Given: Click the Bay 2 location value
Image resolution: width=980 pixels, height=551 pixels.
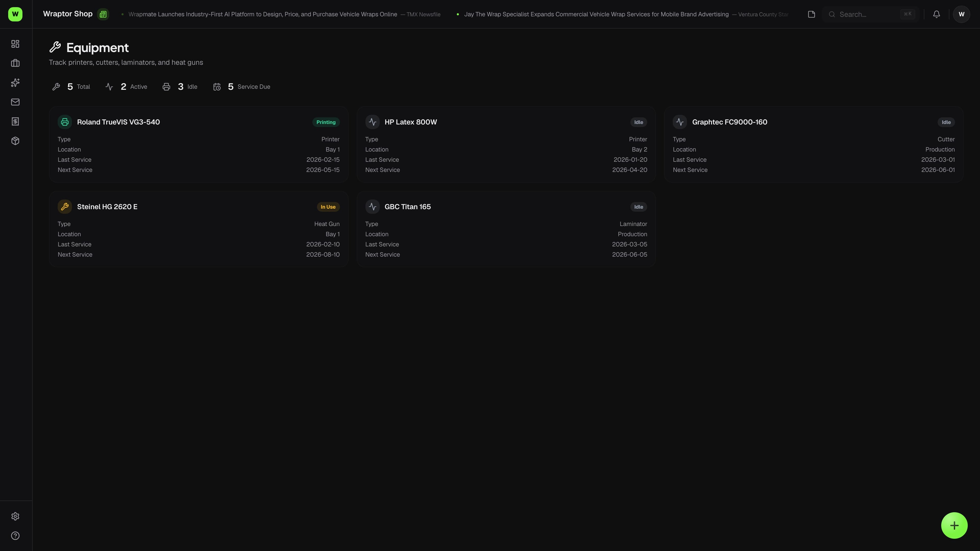Looking at the screenshot, I should 640,149.
